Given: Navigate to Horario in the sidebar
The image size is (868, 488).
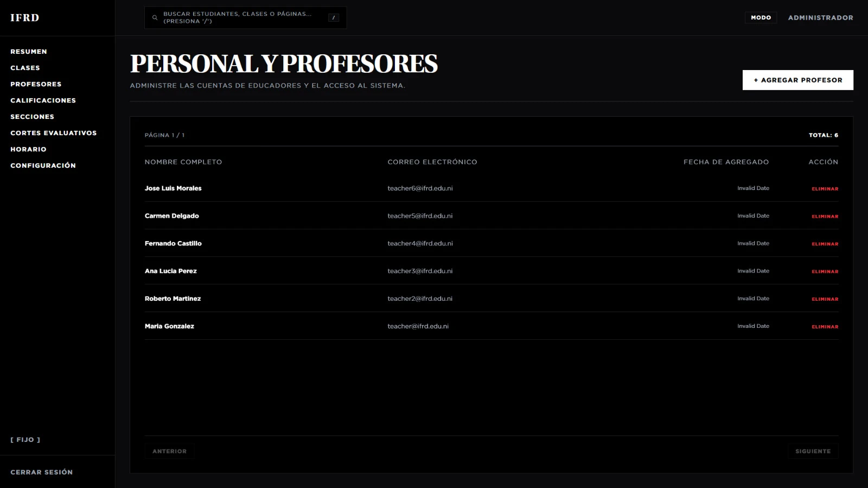Looking at the screenshot, I should 28,149.
